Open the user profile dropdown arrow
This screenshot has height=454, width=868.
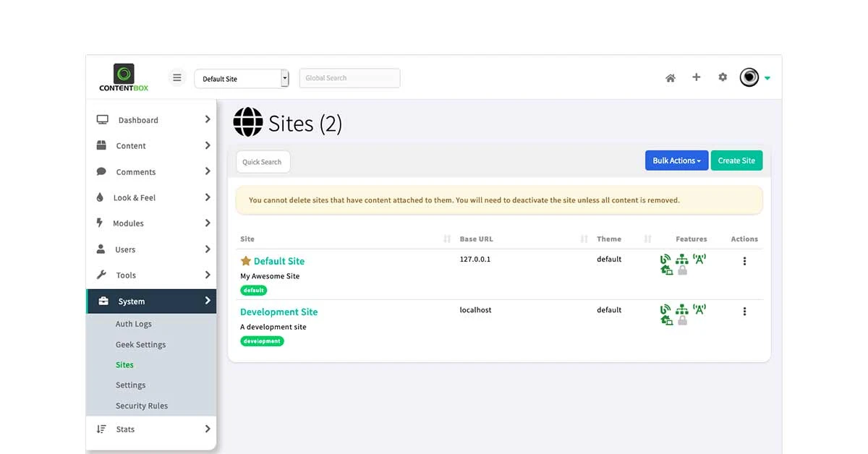(x=767, y=77)
